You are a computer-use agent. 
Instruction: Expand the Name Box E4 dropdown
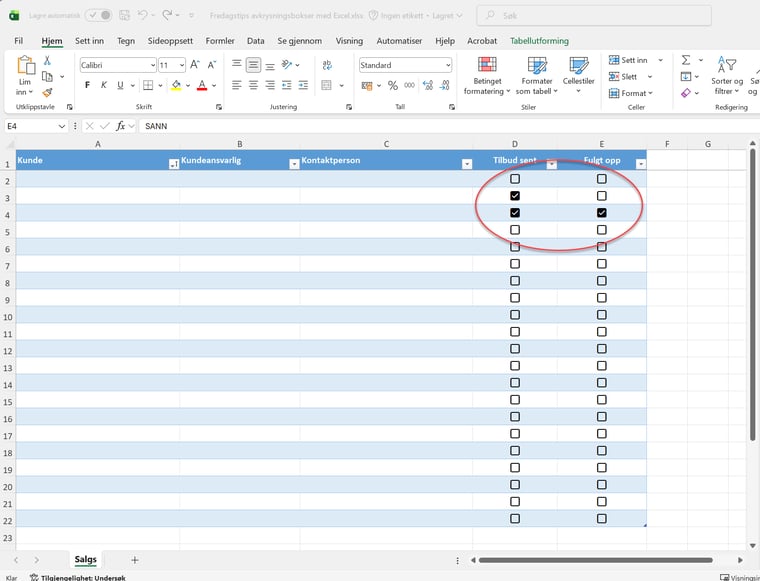62,126
